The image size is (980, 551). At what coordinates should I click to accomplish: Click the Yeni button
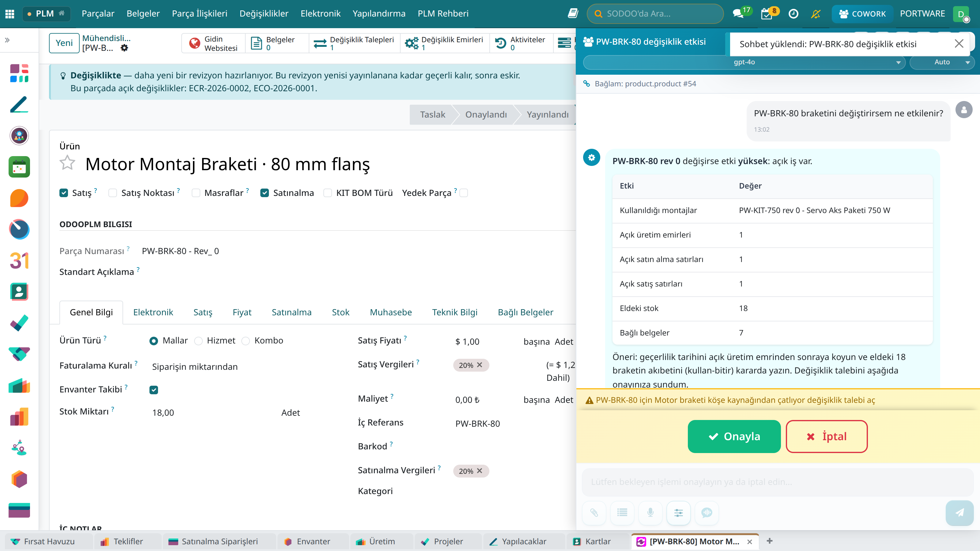[64, 43]
